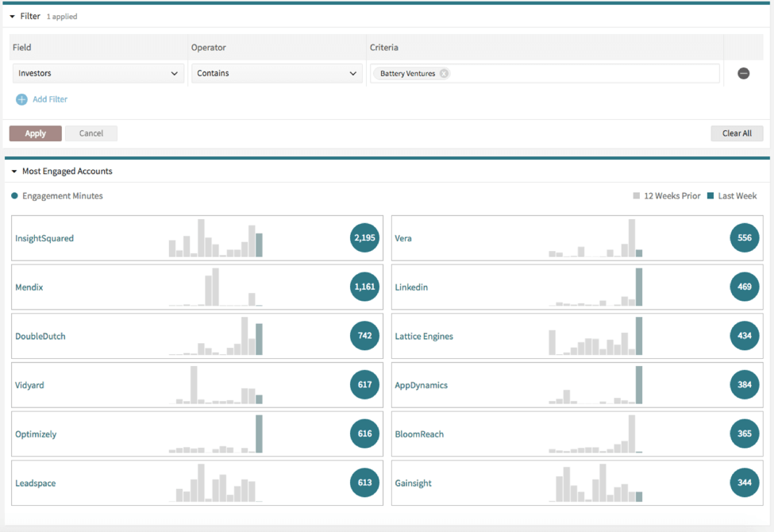This screenshot has width=774, height=532.
Task: Open the DoubleDutch account
Action: (x=40, y=336)
